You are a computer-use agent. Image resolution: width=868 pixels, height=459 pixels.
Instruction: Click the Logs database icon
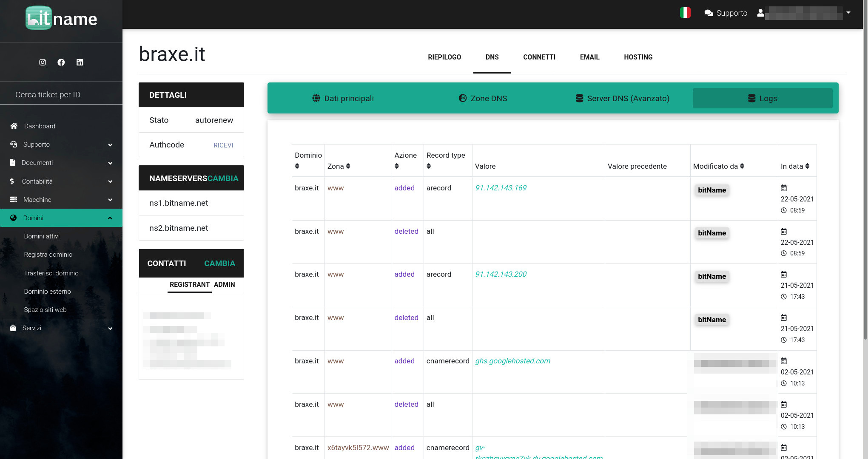(x=751, y=98)
